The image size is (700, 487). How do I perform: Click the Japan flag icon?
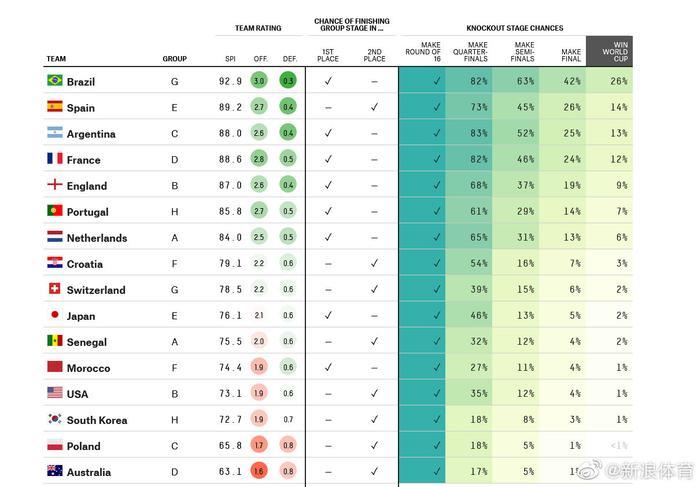point(54,314)
